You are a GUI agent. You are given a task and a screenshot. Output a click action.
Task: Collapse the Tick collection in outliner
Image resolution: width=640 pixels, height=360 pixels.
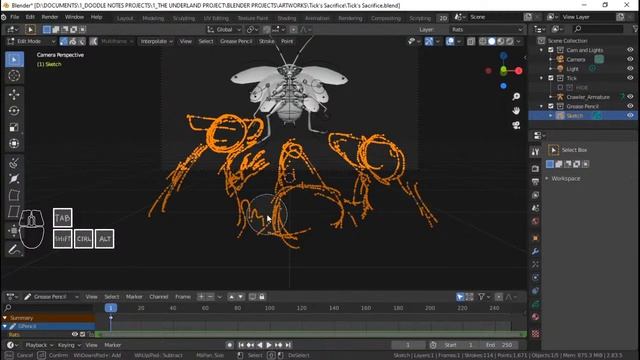(542, 78)
